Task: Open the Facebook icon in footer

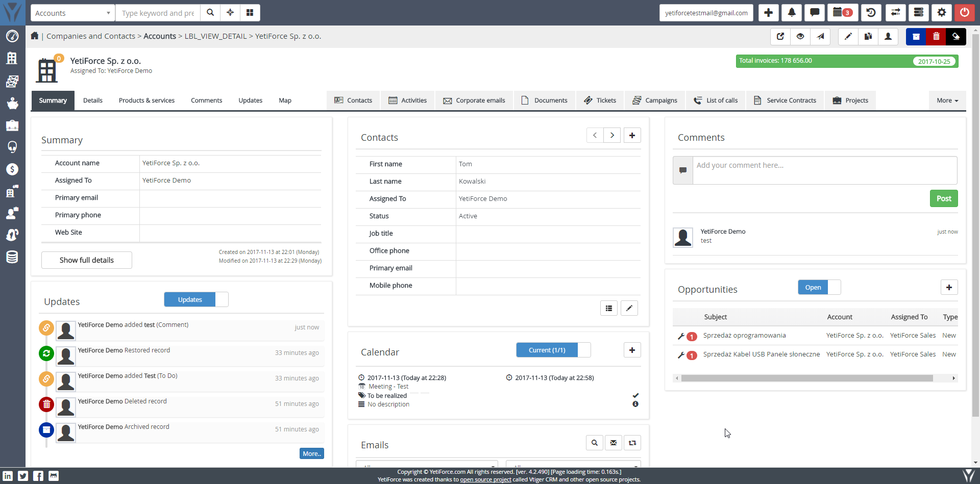Action: click(38, 476)
